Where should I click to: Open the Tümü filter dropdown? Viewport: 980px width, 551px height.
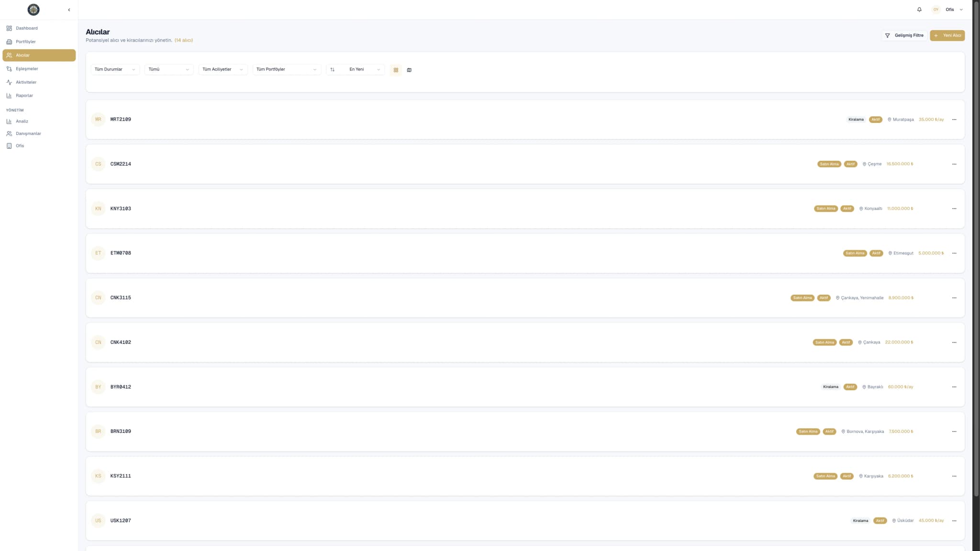click(169, 69)
